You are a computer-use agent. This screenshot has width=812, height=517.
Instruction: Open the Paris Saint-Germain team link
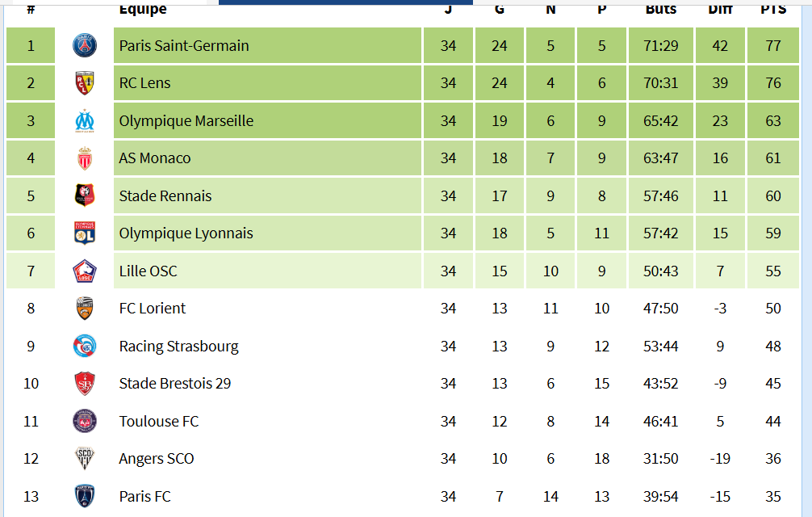point(184,46)
